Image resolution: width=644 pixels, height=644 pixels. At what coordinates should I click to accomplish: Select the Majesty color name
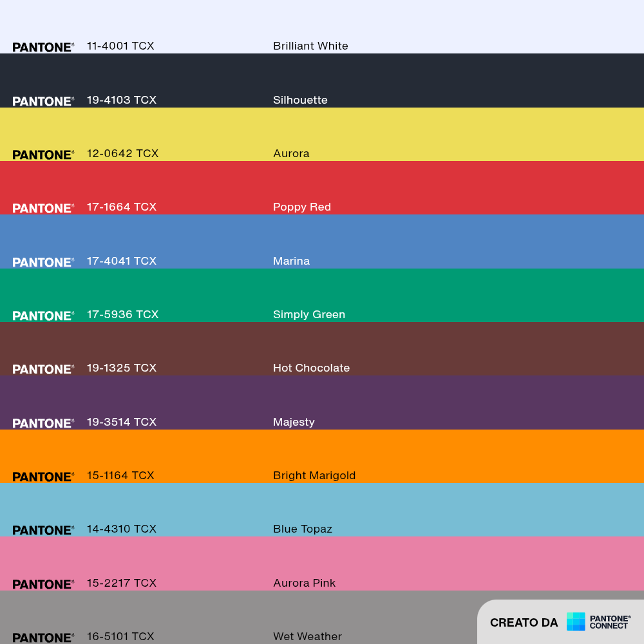[294, 422]
